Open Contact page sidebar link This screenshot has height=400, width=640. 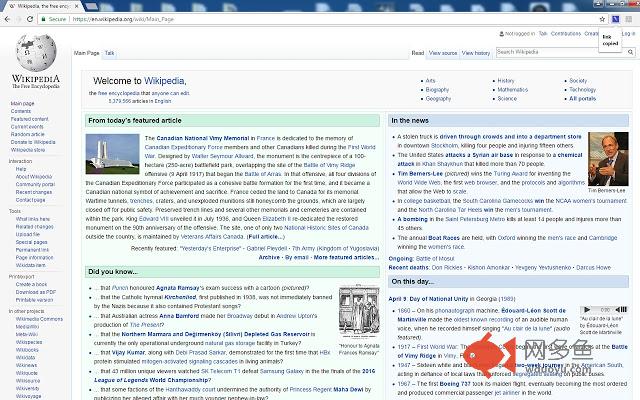coord(30,200)
